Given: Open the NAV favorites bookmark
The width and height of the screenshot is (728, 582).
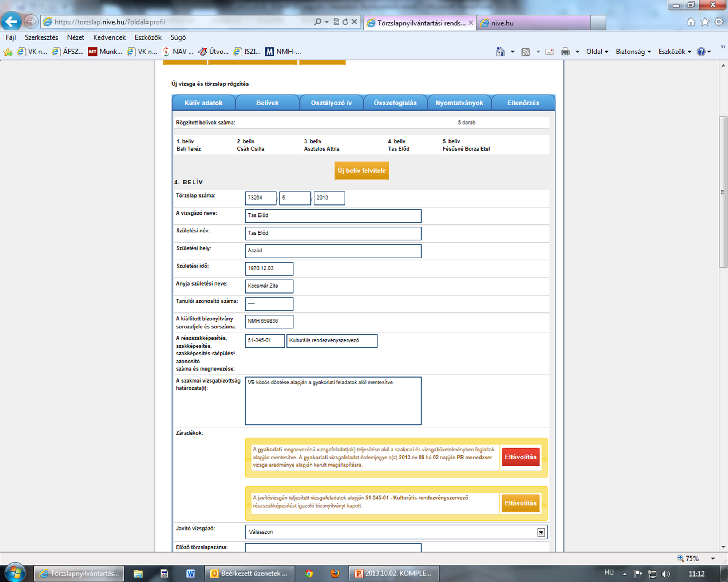Looking at the screenshot, I should click(178, 52).
